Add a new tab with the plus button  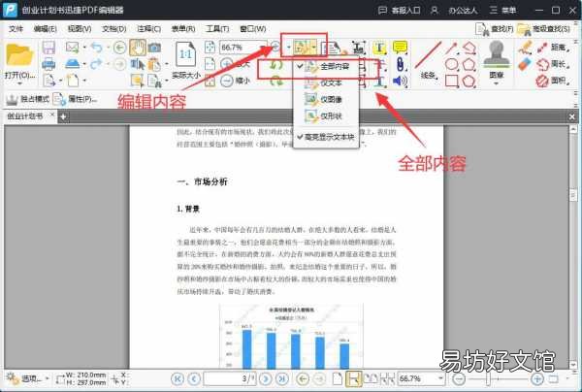pyautogui.click(x=63, y=117)
